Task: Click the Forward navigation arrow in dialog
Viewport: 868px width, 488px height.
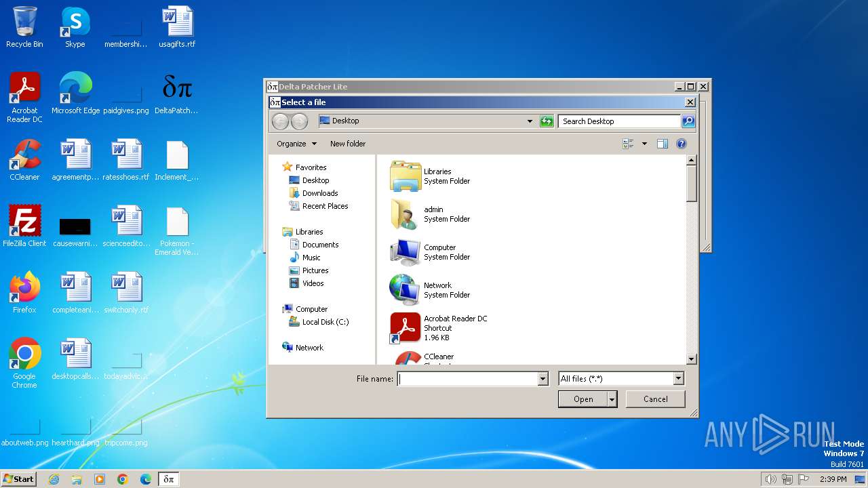Action: 299,121
